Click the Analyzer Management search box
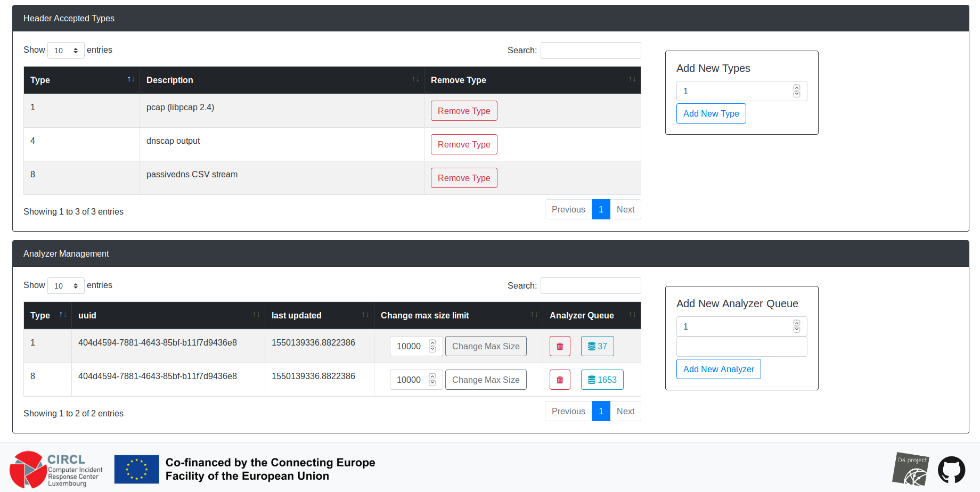Image resolution: width=980 pixels, height=492 pixels. click(591, 286)
